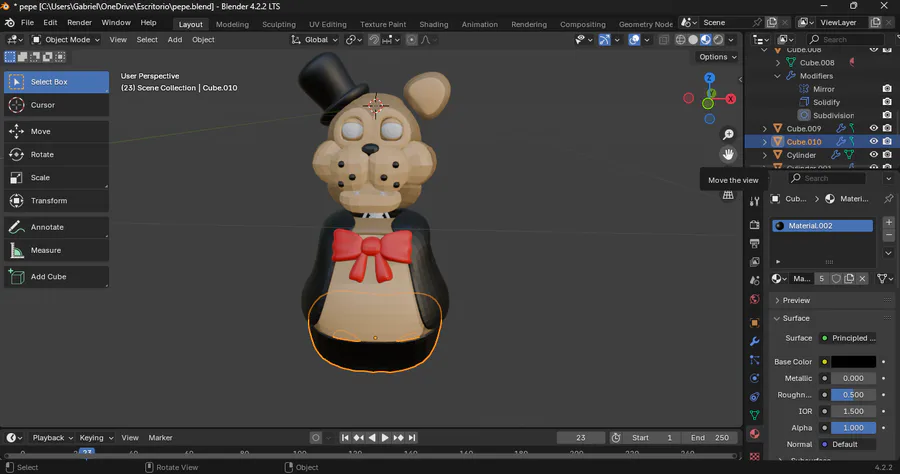
Task: Unlink material with the X button
Action: 862,278
